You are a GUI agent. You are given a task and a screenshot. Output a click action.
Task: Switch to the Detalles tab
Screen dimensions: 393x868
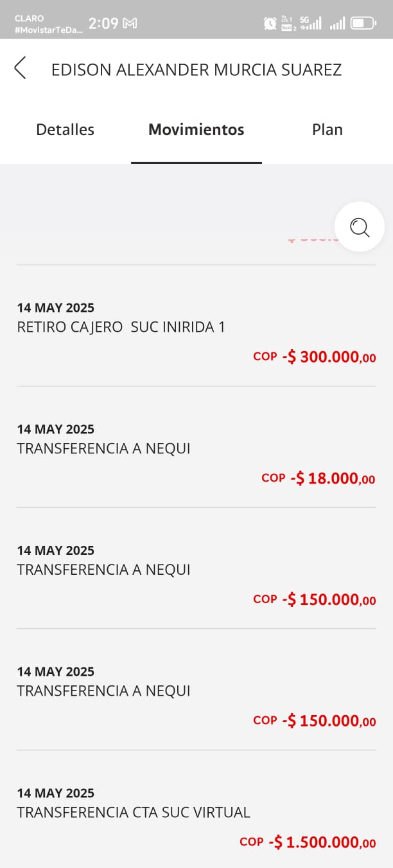pyautogui.click(x=65, y=130)
